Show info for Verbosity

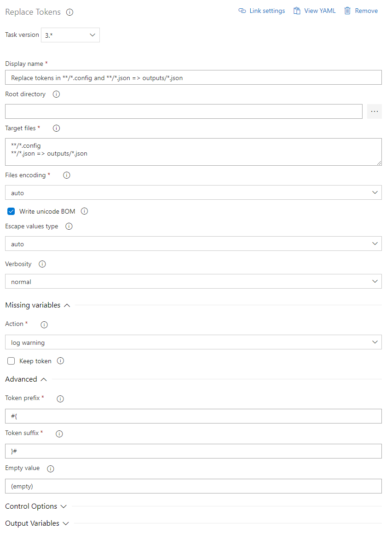[x=42, y=264]
